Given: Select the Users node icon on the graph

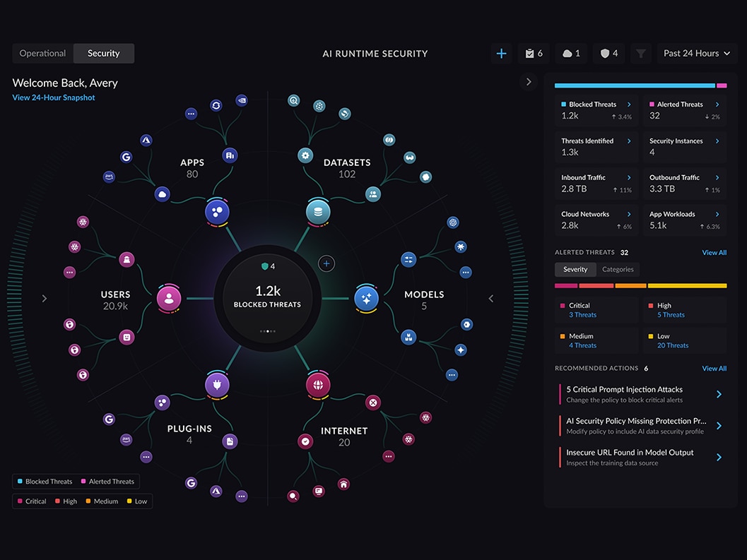Looking at the screenshot, I should (168, 298).
